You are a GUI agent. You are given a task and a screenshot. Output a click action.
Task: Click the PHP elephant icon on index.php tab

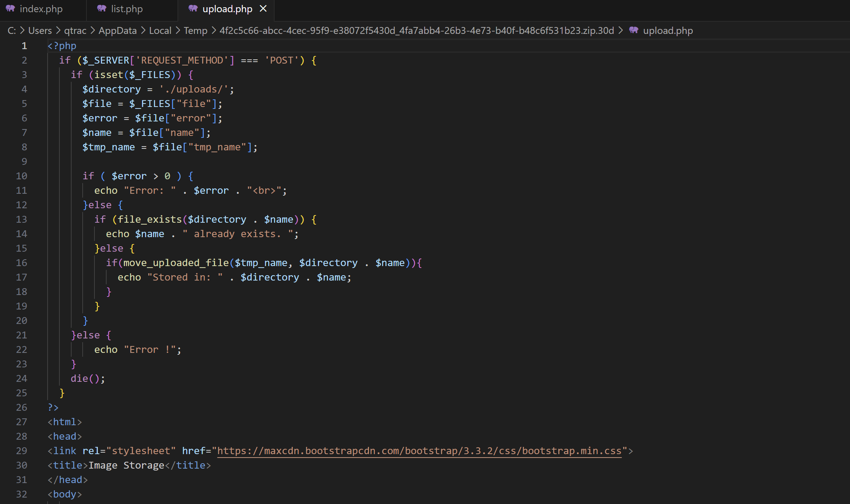coord(10,8)
